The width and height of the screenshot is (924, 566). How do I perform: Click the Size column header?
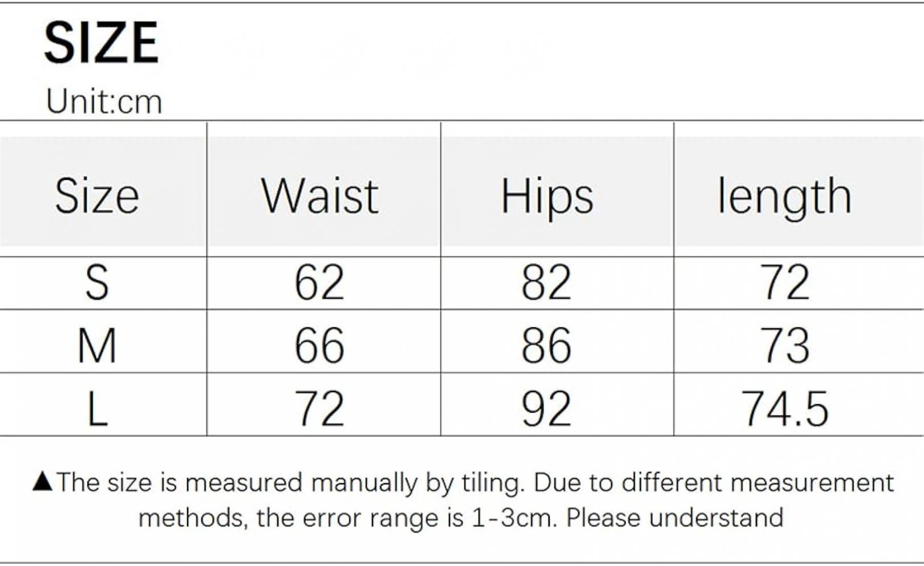97,196
